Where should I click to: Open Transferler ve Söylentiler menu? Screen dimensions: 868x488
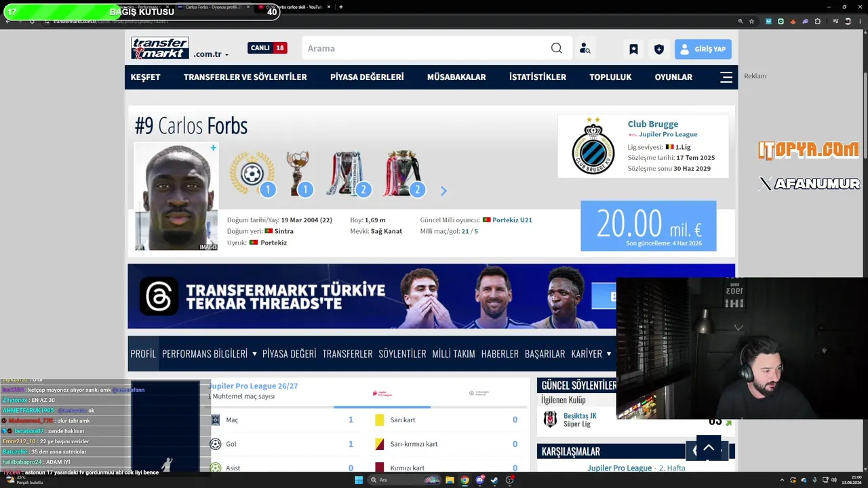click(x=245, y=77)
